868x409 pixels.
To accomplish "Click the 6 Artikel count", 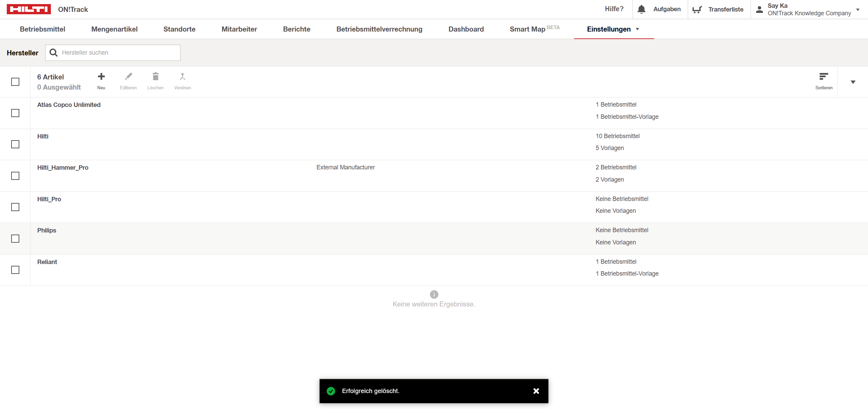I will (x=51, y=77).
